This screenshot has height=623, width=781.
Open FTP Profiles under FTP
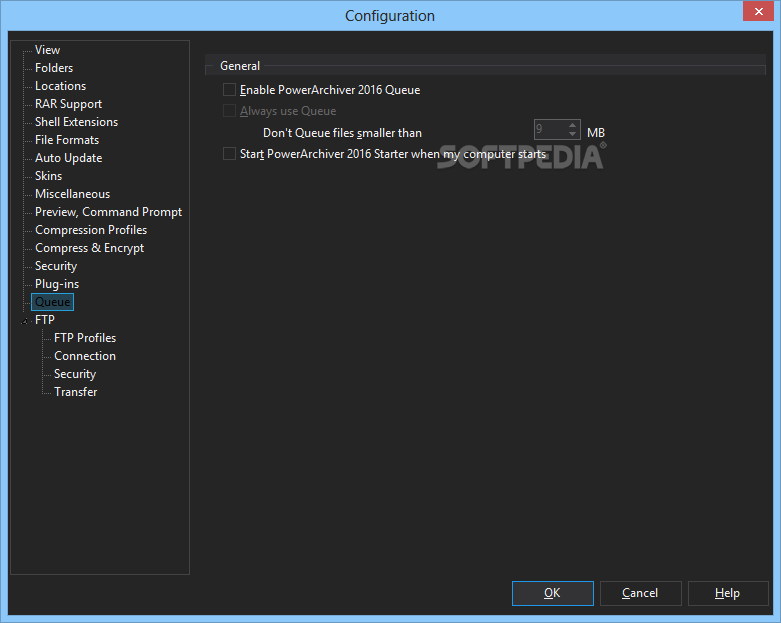tap(85, 338)
